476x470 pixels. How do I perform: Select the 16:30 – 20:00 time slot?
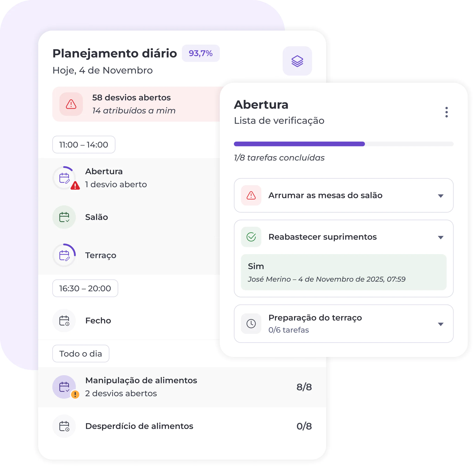point(85,288)
